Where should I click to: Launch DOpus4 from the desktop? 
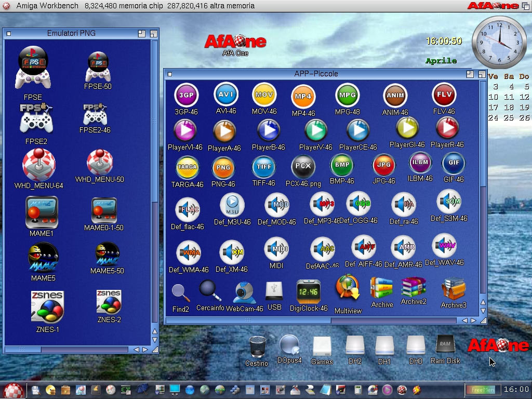point(289,345)
